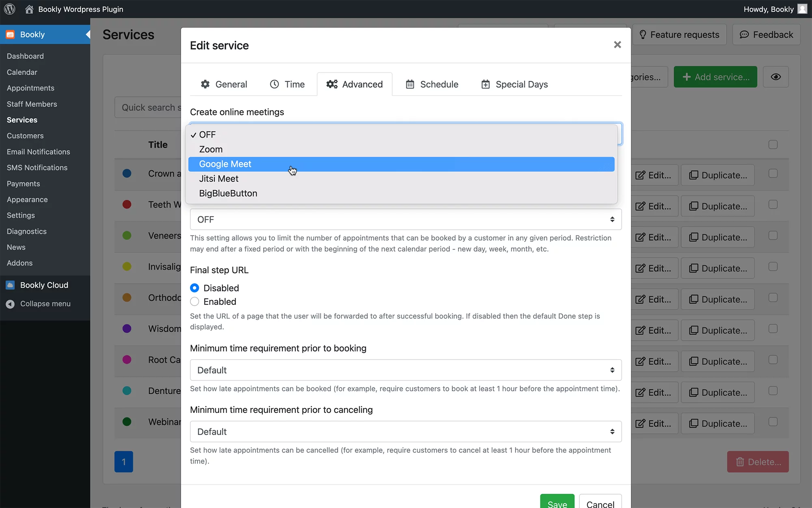The image size is (812, 508).
Task: Open Minimum time prior to canceling dropdown
Action: click(x=406, y=432)
